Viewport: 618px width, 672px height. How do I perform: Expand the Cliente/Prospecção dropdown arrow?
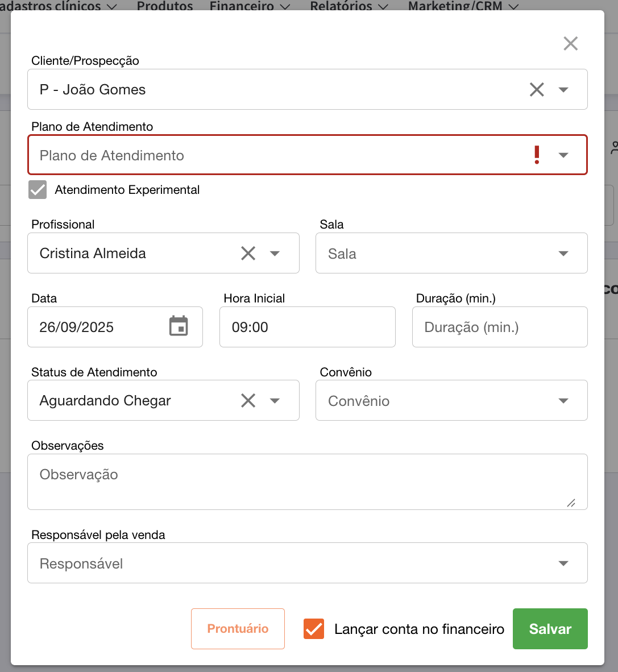tap(563, 90)
